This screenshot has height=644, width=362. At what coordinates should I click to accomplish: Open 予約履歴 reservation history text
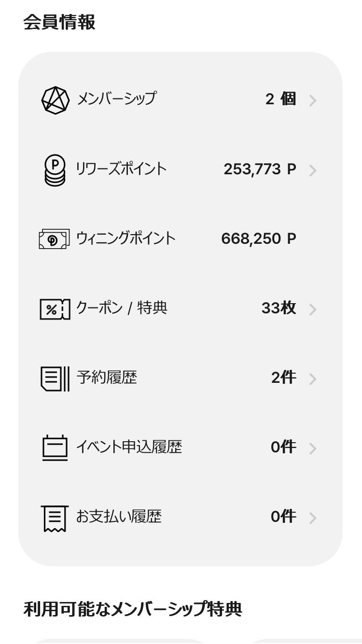(x=107, y=378)
